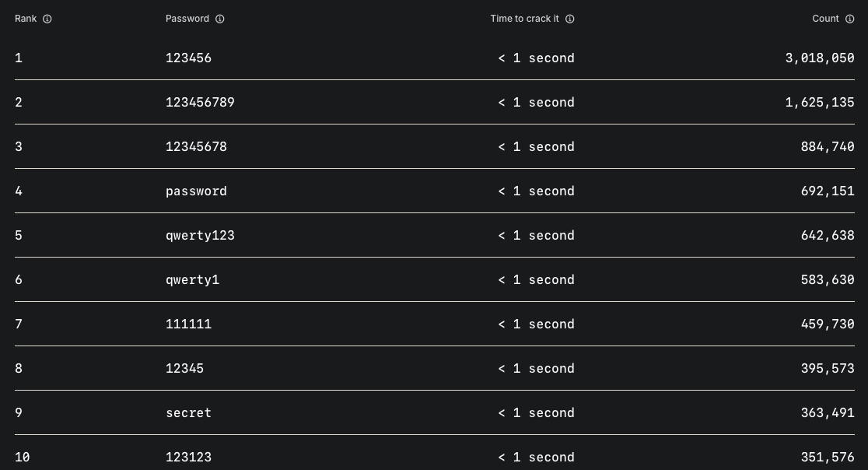Click the crack time for qwerty1
868x470 pixels.
coord(536,279)
